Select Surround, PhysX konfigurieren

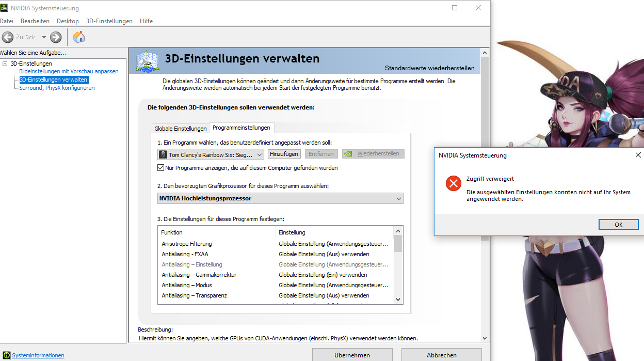click(57, 88)
